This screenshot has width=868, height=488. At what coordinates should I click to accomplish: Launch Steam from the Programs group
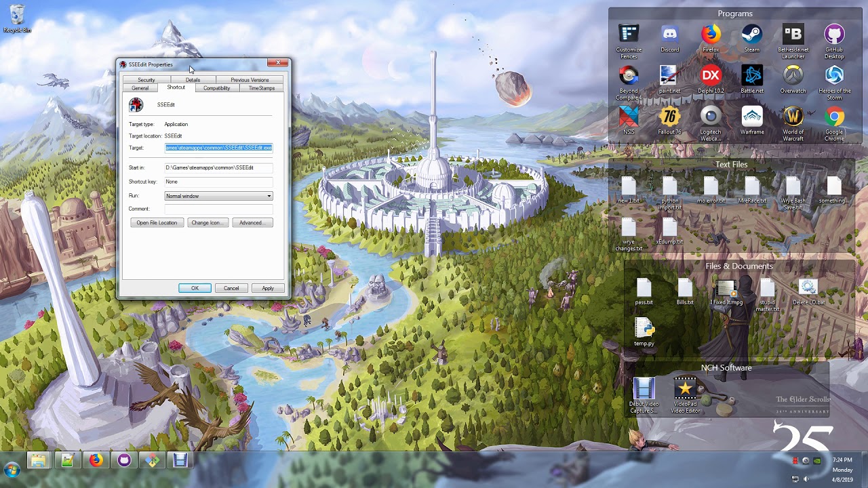click(752, 38)
